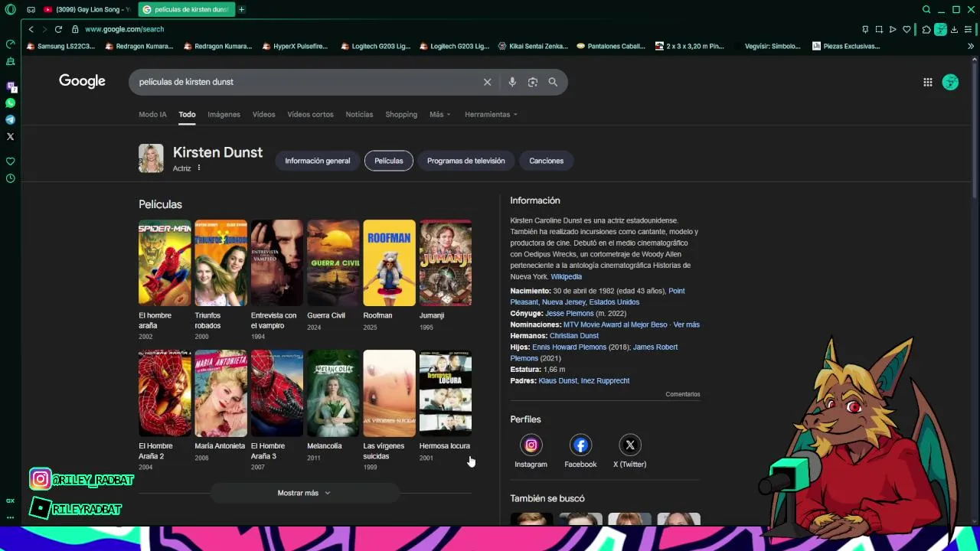
Task: Switch to the Gay Lion Song YouTube tab
Action: pos(87,9)
